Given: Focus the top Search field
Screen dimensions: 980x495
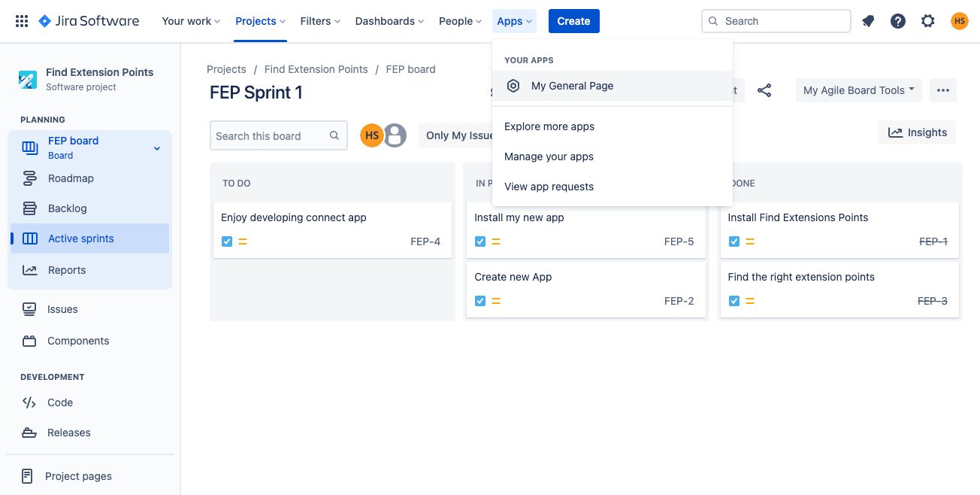Looking at the screenshot, I should (x=776, y=21).
